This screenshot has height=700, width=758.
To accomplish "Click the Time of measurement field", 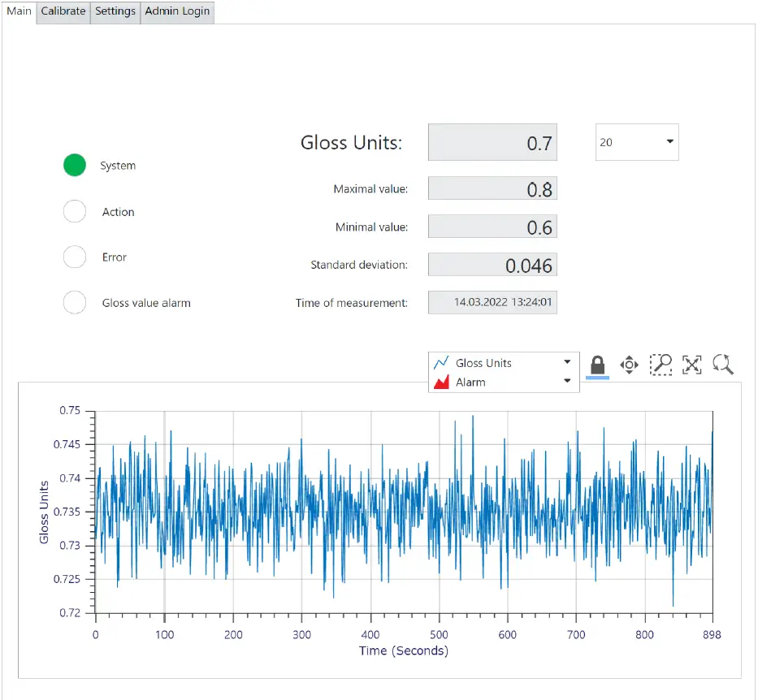I will (x=492, y=303).
